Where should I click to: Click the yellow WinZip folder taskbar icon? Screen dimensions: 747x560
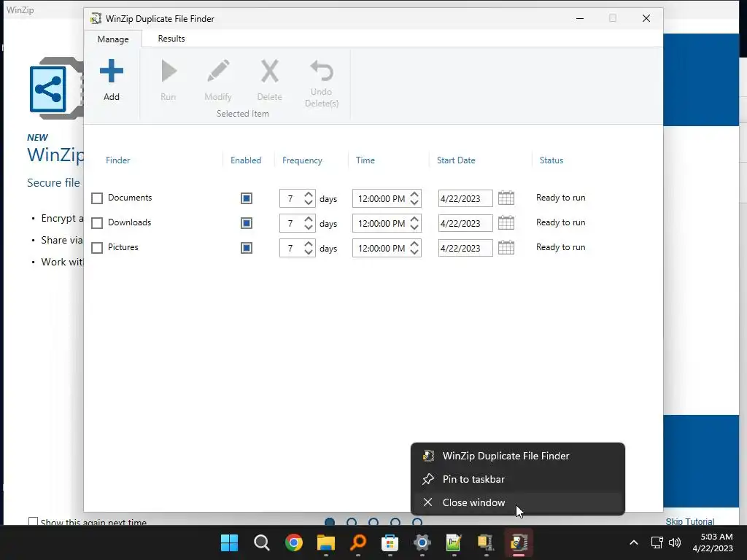486,542
